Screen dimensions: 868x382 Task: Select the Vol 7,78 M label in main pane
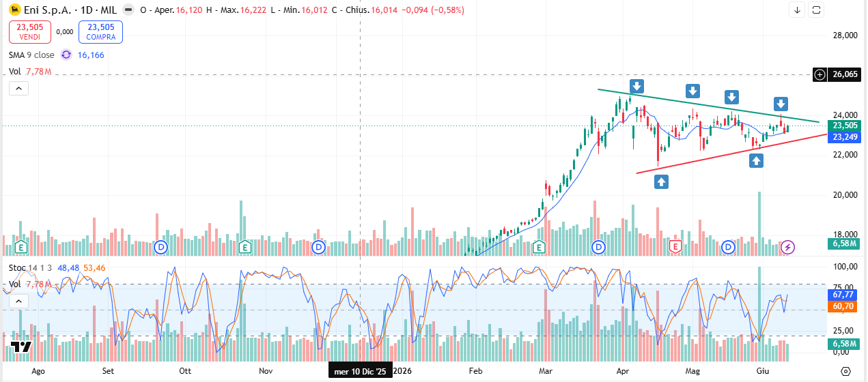coord(29,71)
